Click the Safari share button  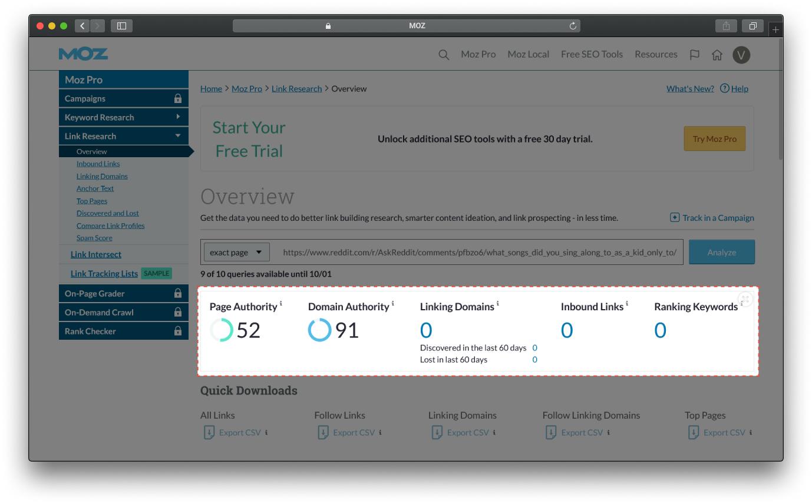726,26
